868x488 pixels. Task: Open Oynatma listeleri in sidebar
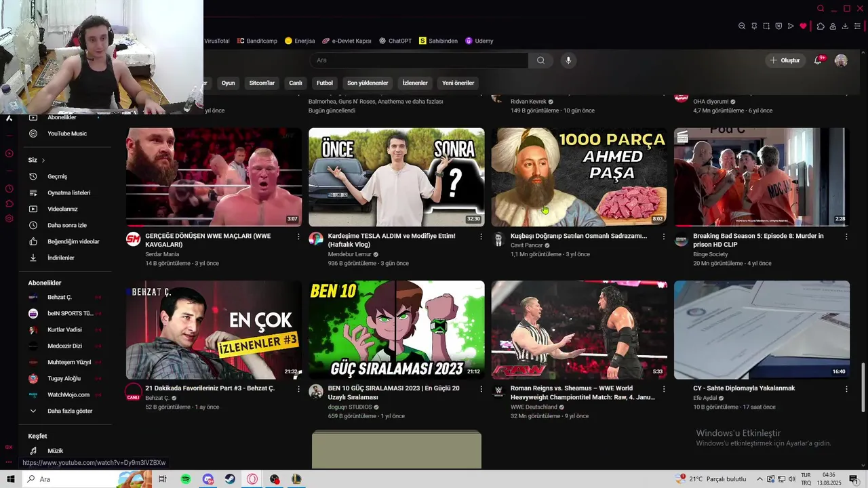click(66, 192)
